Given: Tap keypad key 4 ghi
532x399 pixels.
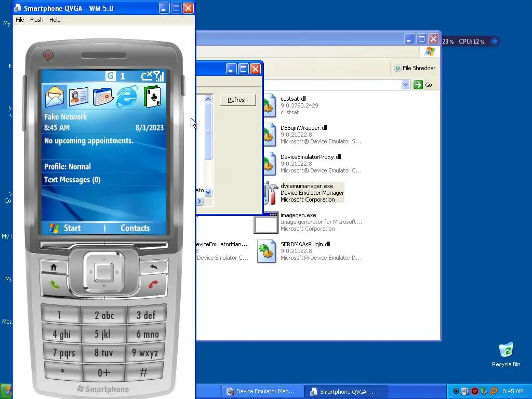Looking at the screenshot, I should (x=61, y=334).
